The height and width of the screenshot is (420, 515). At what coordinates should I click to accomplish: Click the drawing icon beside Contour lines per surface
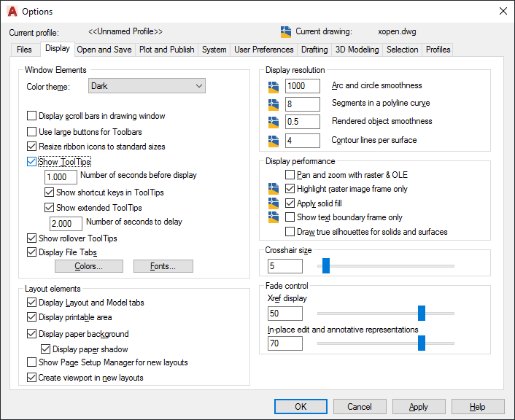(274, 141)
